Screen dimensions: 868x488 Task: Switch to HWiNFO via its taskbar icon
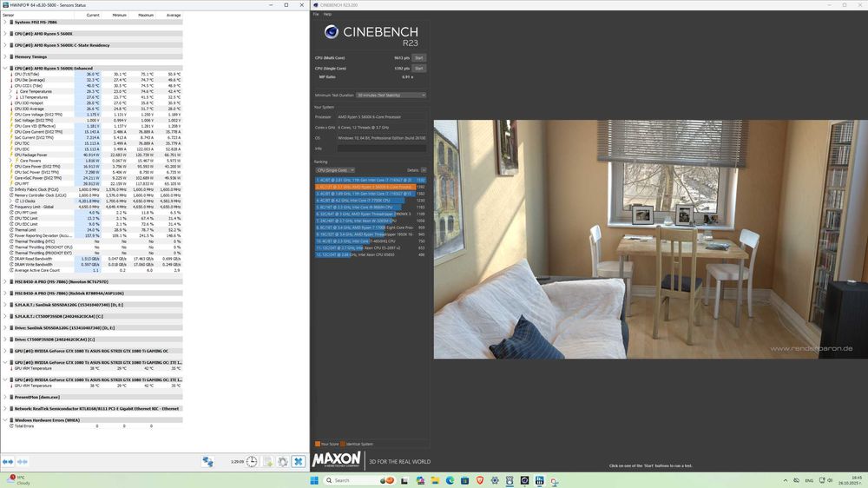pos(539,480)
